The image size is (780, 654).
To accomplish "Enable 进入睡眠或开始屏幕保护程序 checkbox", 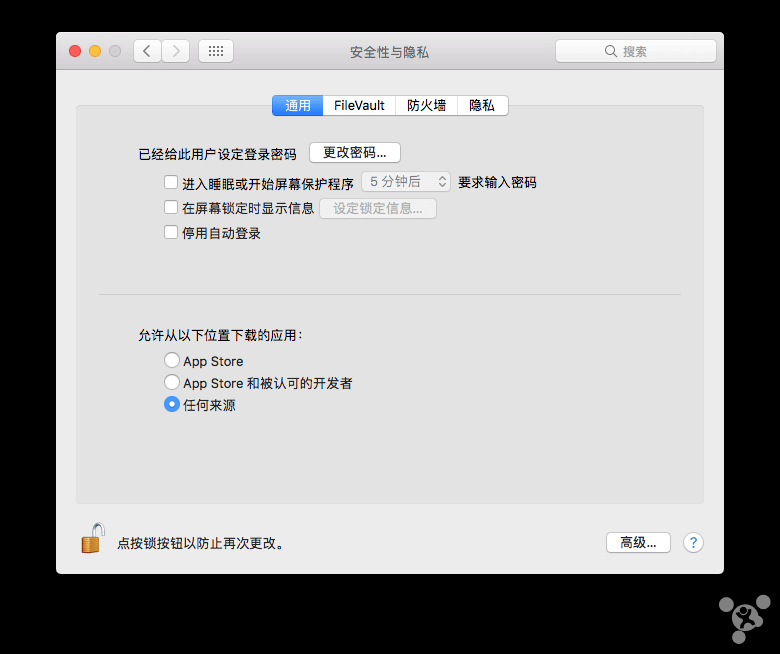I will pos(171,182).
